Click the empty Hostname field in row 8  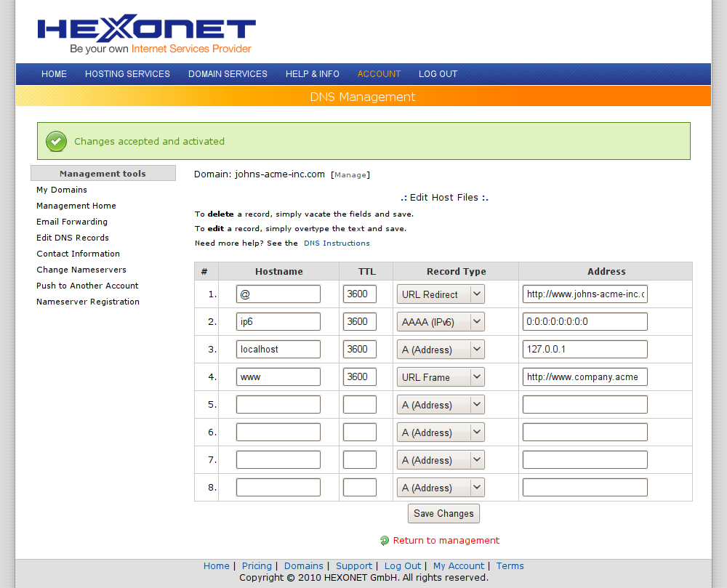[278, 488]
